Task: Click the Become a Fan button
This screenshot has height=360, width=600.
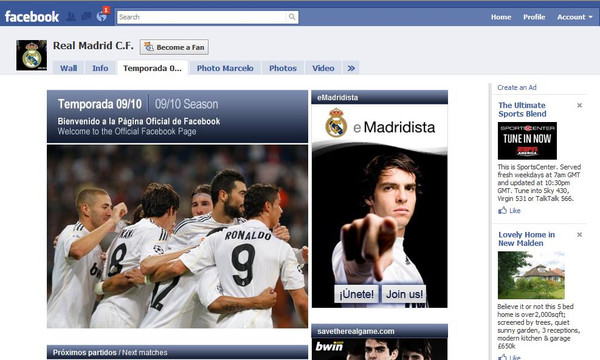Action: coord(174,47)
